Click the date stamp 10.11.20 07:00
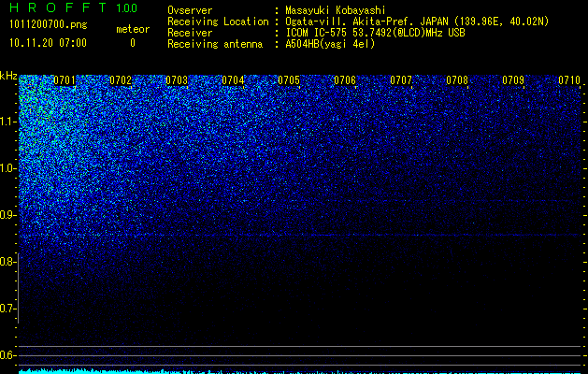The height and width of the screenshot is (374, 588). pos(48,43)
